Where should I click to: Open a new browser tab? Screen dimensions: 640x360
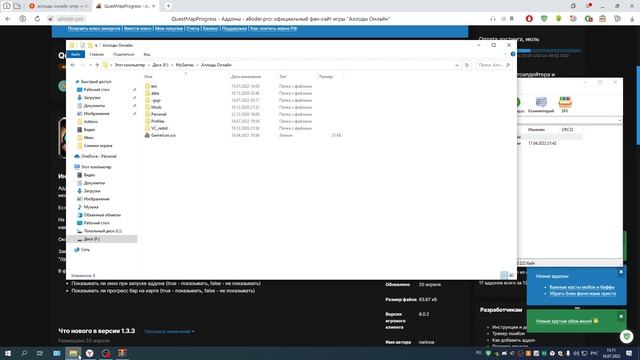point(168,6)
